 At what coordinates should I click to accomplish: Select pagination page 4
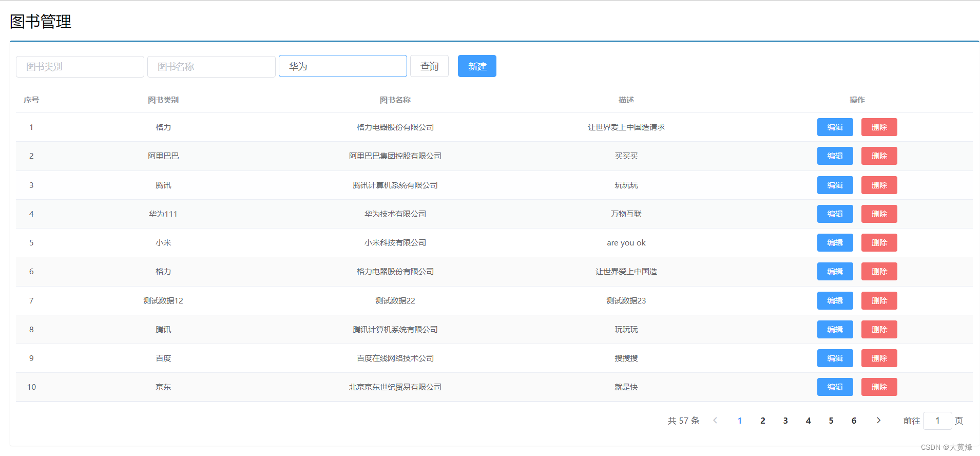[808, 421]
